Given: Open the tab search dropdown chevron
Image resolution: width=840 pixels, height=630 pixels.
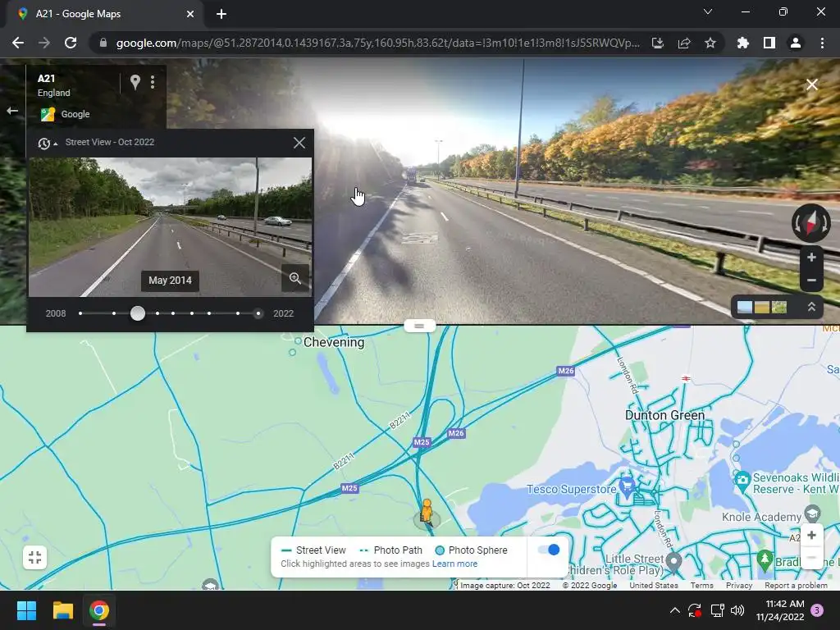Looking at the screenshot, I should pos(708,11).
